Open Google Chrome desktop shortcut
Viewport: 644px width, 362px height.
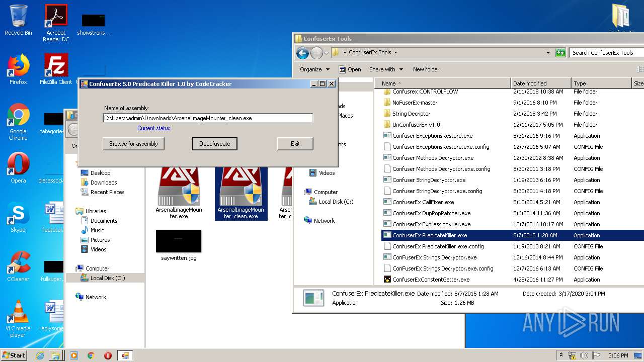(x=18, y=122)
